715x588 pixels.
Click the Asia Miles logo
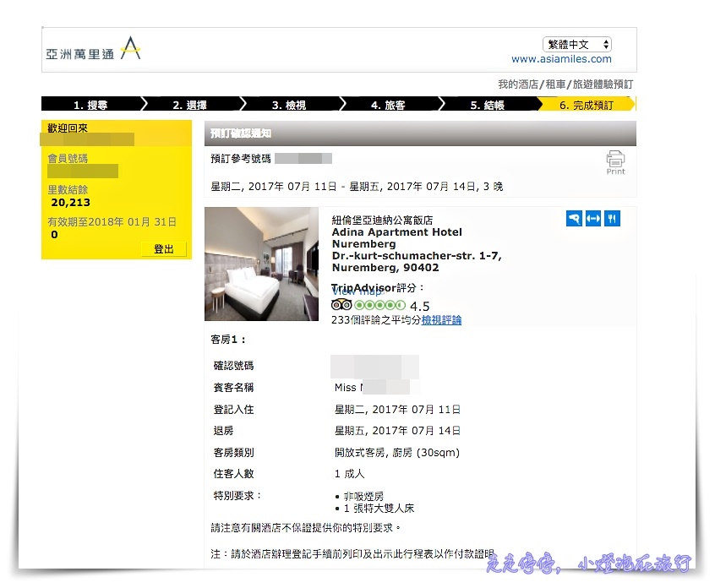click(x=93, y=49)
